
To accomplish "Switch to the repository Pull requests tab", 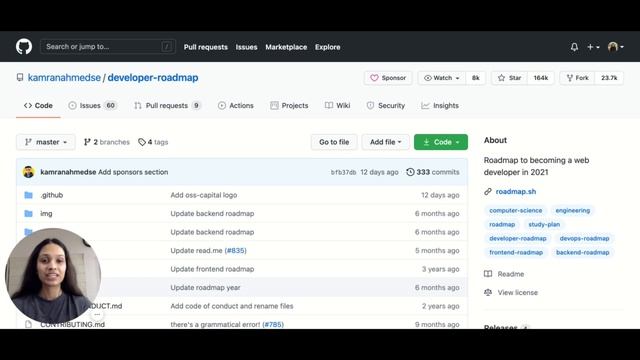I will (x=167, y=105).
